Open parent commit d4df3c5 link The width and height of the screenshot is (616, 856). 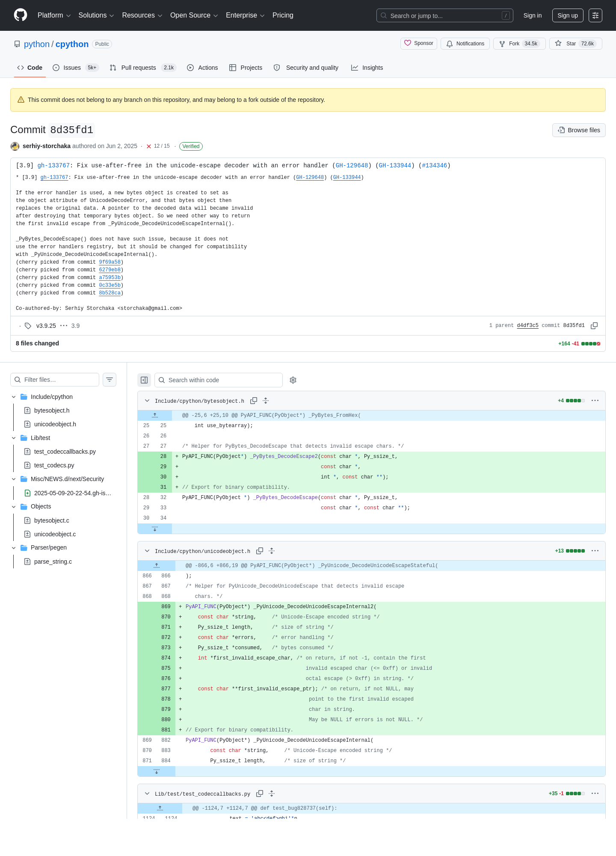[x=527, y=326]
